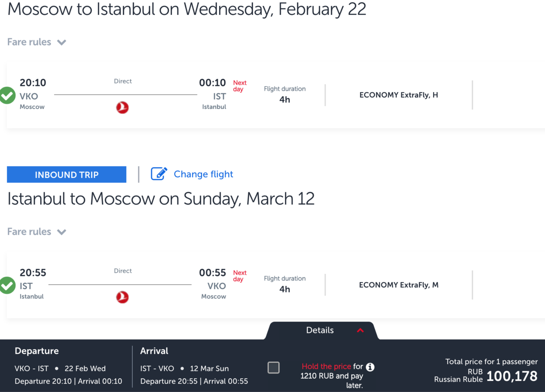The image size is (545, 392).
Task: Click ECONOMY ExtraFly, H fare class
Action: (x=399, y=95)
